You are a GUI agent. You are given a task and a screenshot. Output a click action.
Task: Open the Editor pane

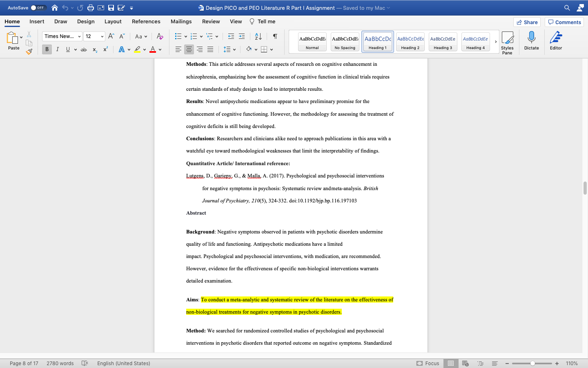coord(556,41)
